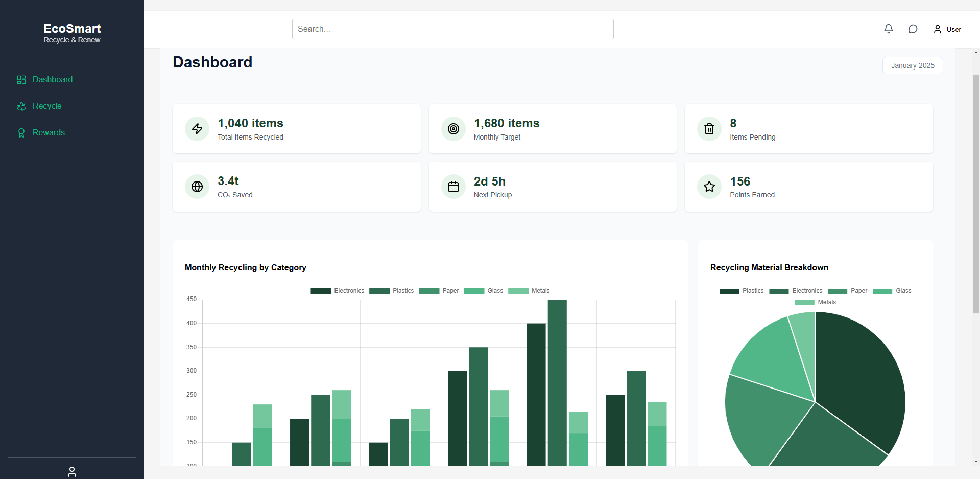Toggle Paper in the pie chart legend
The width and height of the screenshot is (980, 479).
click(x=848, y=291)
